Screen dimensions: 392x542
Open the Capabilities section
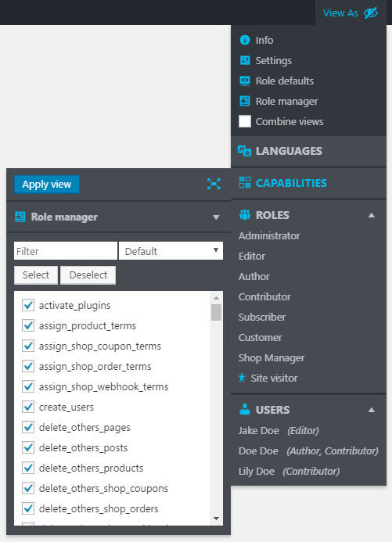coord(309,183)
